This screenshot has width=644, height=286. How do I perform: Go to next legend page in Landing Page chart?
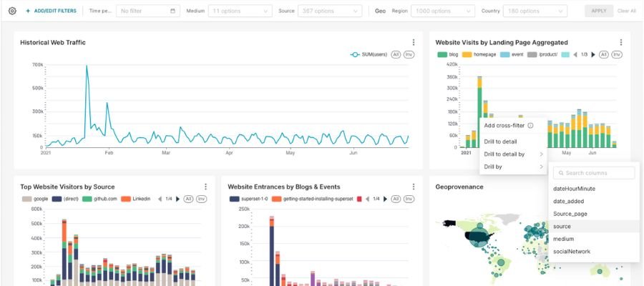click(592, 54)
